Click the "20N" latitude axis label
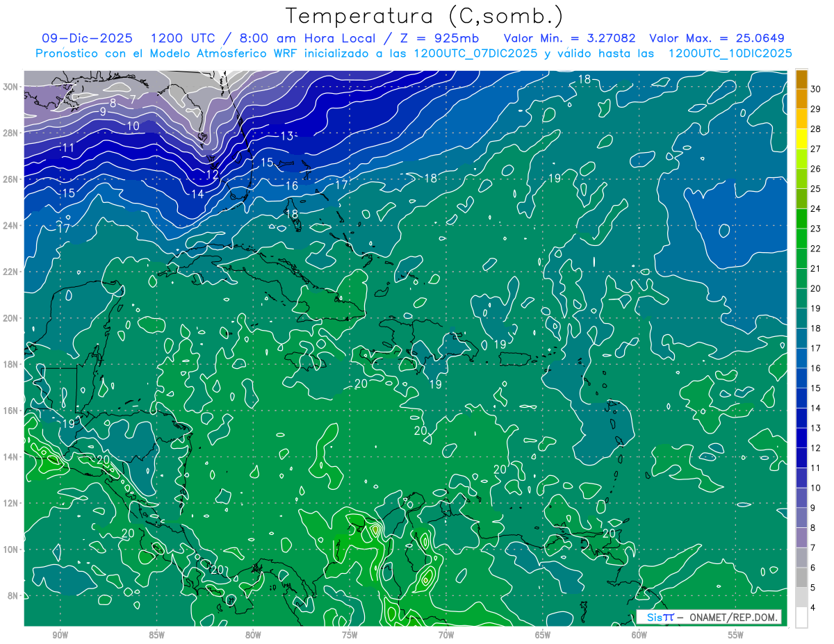Screen dimensions: 834x644 coord(10,317)
